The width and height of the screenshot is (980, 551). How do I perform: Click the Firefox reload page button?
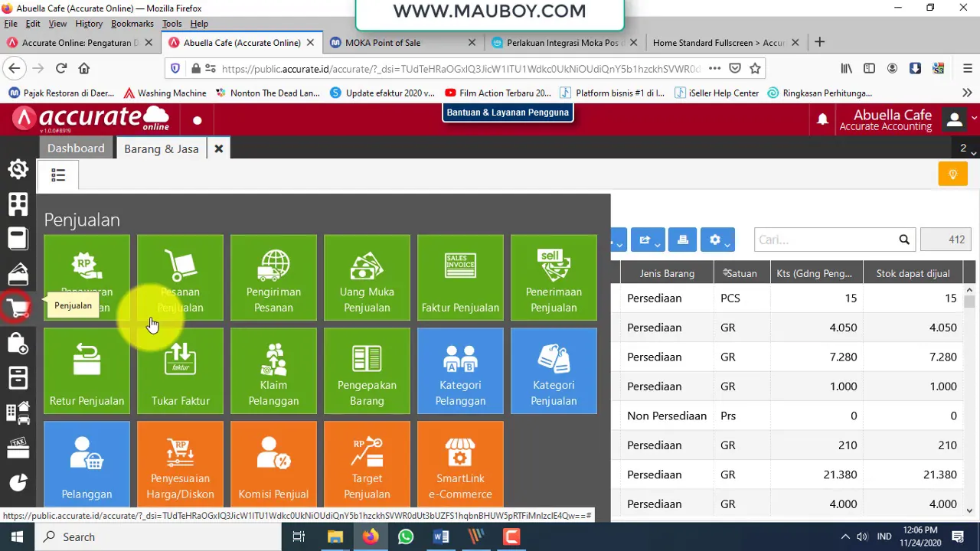61,68
